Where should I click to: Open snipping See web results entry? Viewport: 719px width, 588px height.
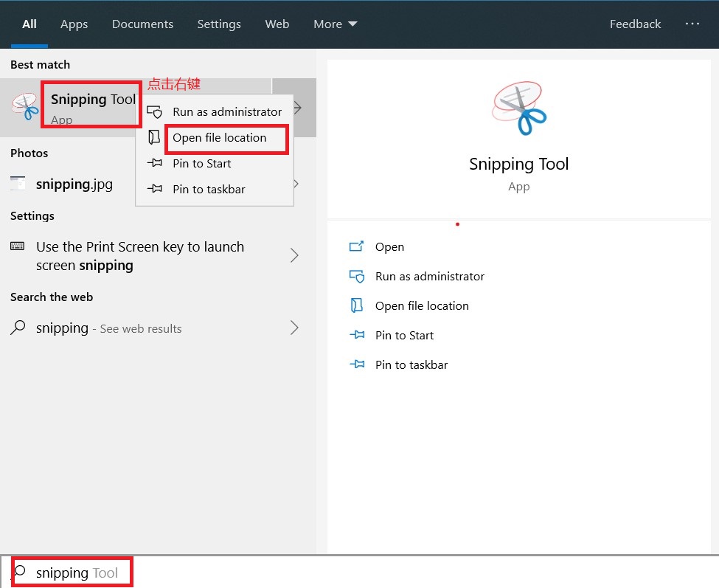point(108,328)
